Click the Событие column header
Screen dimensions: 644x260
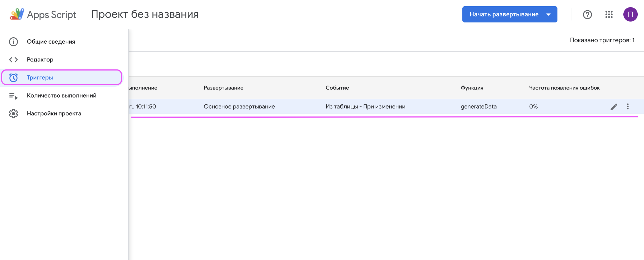pyautogui.click(x=337, y=88)
